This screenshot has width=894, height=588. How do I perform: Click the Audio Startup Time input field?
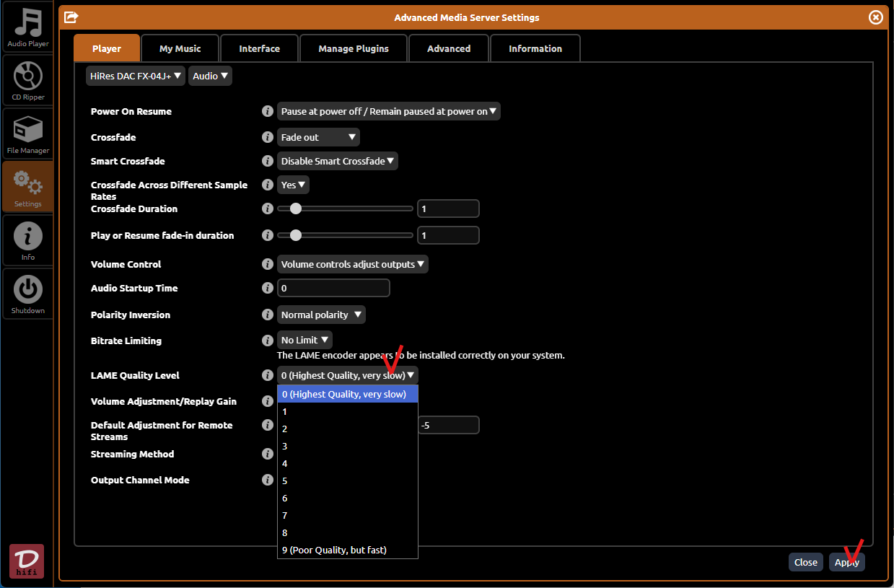333,288
